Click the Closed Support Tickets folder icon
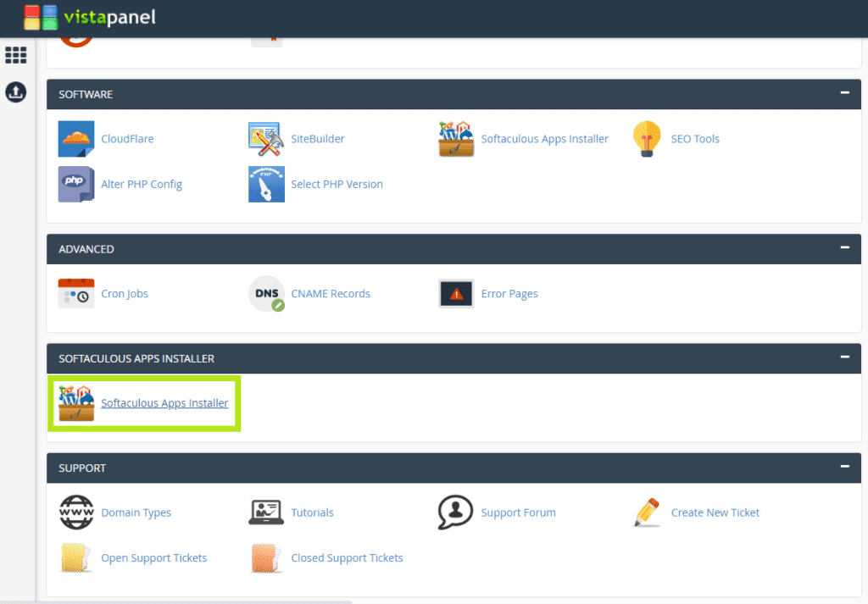 coord(266,557)
